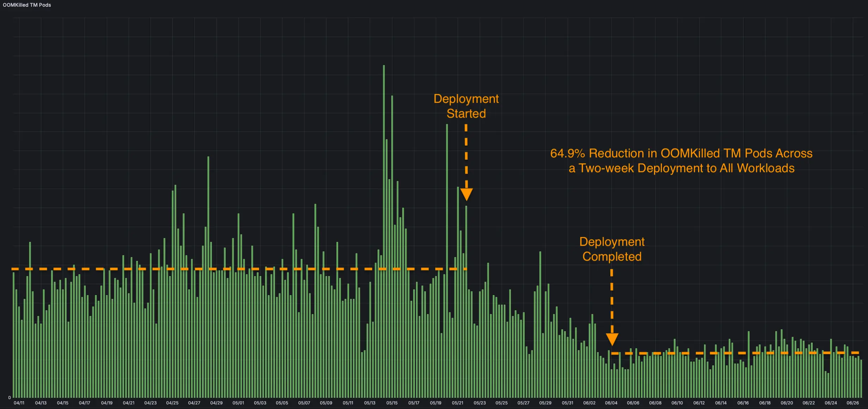Select the 04/11 x-axis date label
Viewport: 868px width, 409px height.
click(x=19, y=403)
